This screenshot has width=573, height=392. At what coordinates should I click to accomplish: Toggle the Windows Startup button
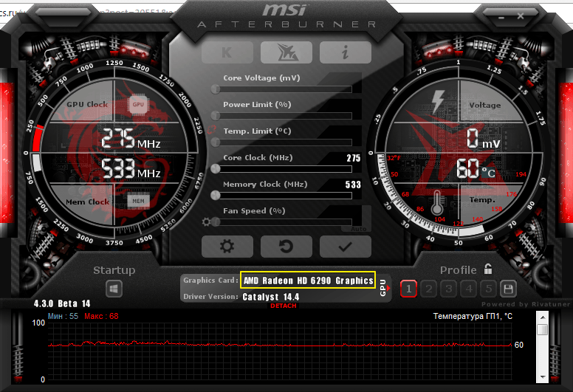tap(114, 289)
